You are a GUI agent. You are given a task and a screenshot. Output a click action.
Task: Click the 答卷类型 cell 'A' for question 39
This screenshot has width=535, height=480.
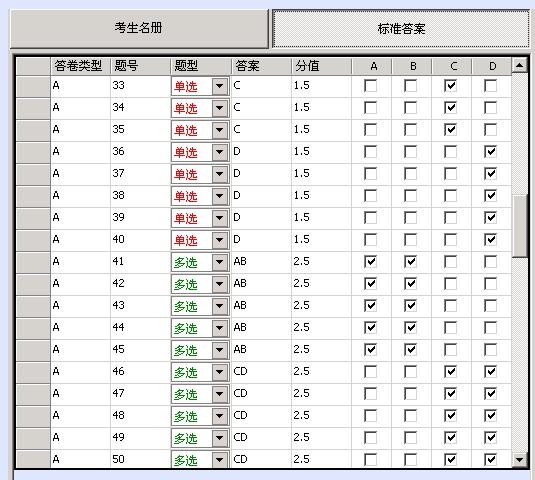pos(81,218)
